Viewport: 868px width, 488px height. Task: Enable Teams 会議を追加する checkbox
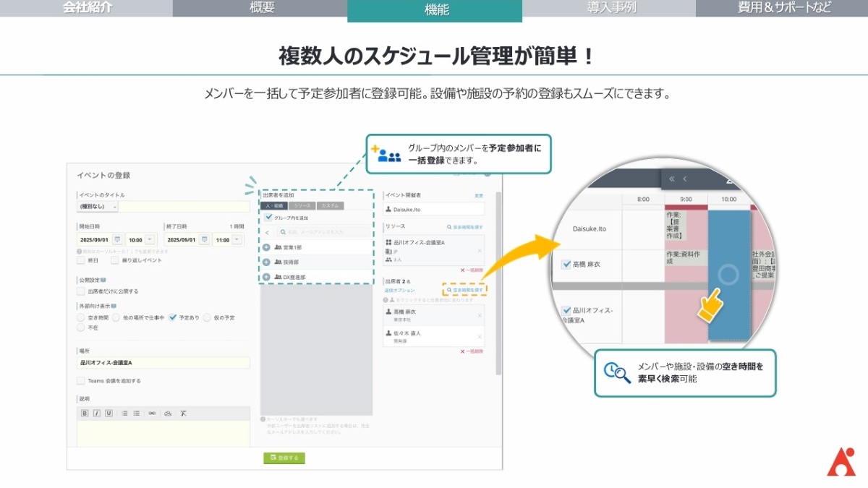[x=81, y=380]
